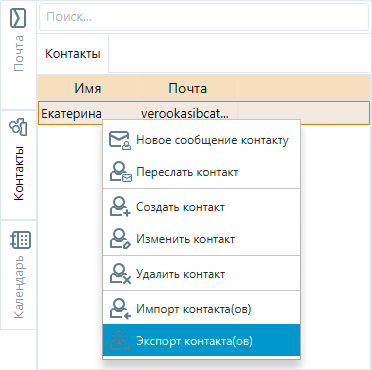372x370 pixels.
Task: Open the Mail section envelope icon
Action: tap(18, 18)
